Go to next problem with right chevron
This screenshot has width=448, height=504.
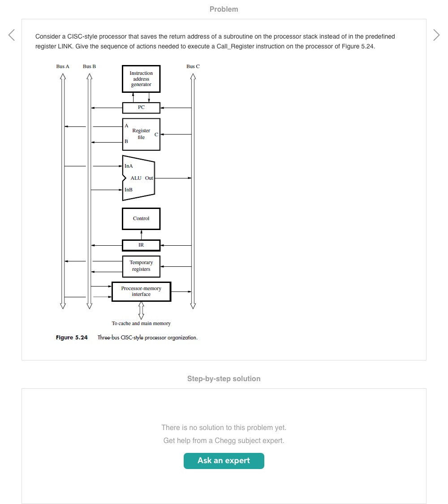(x=436, y=35)
